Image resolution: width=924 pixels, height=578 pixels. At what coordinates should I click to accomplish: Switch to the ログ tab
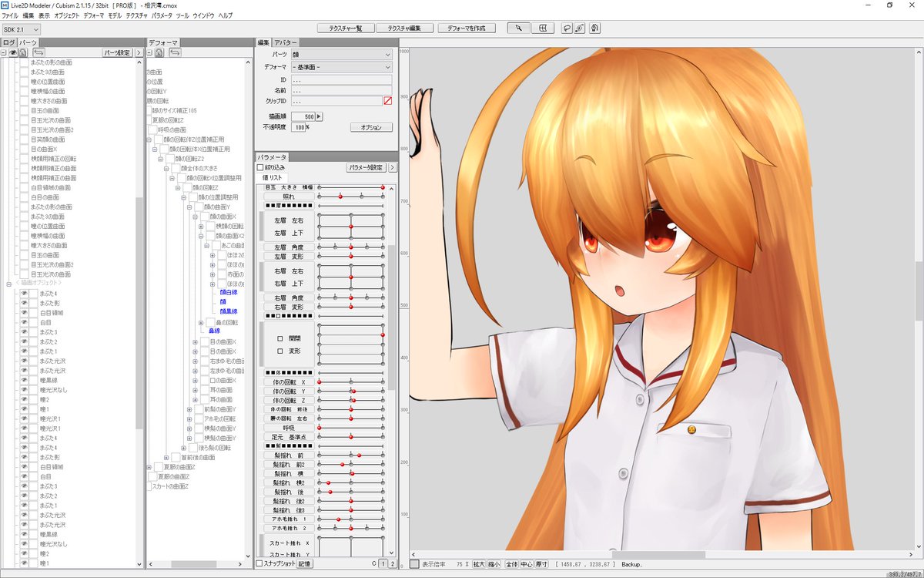pyautogui.click(x=8, y=42)
